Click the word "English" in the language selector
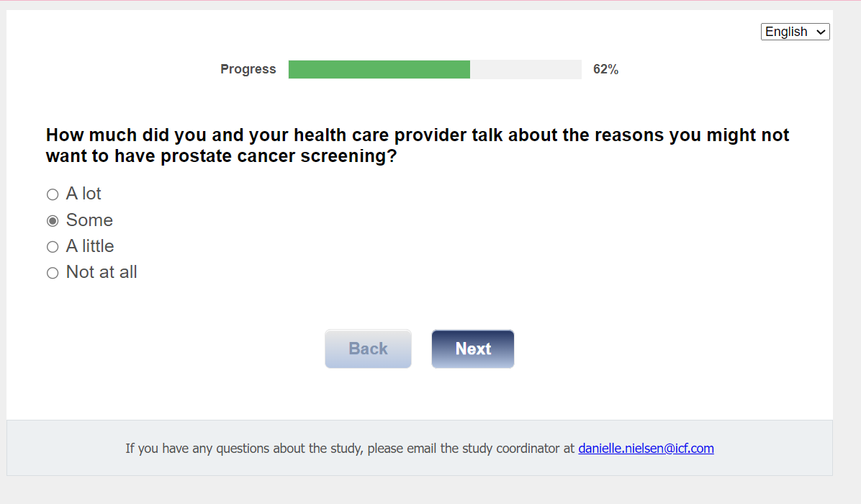 click(x=786, y=32)
